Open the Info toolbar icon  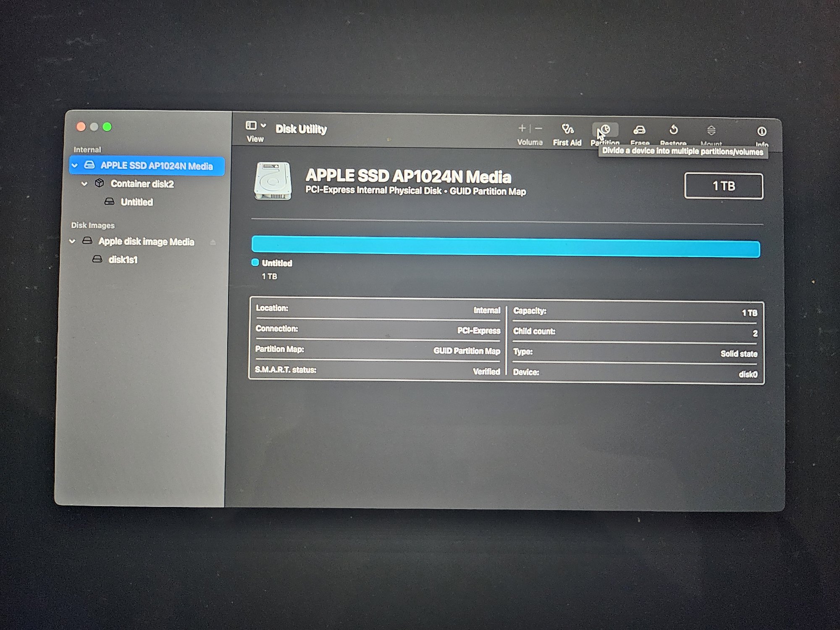click(x=761, y=131)
